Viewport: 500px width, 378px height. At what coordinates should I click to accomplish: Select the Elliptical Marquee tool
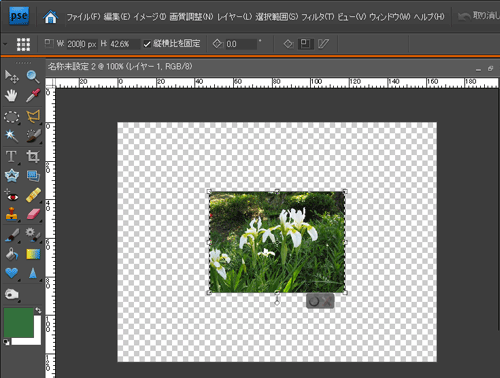point(12,117)
